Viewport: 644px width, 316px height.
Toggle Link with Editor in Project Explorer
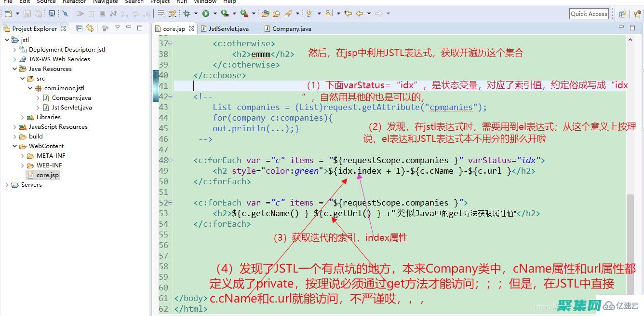pos(90,28)
